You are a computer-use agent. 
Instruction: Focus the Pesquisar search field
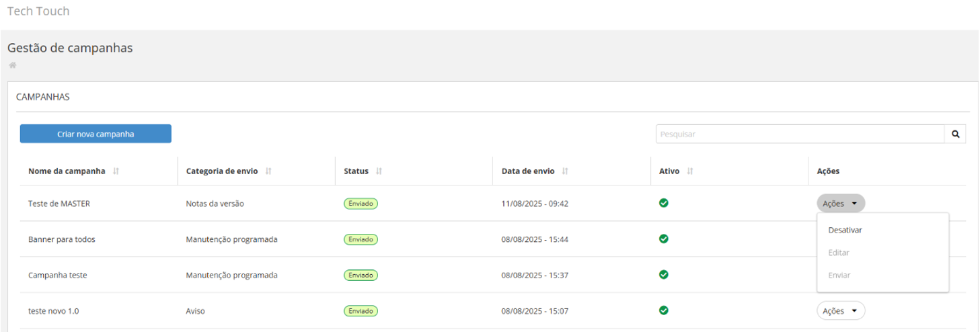(800, 134)
